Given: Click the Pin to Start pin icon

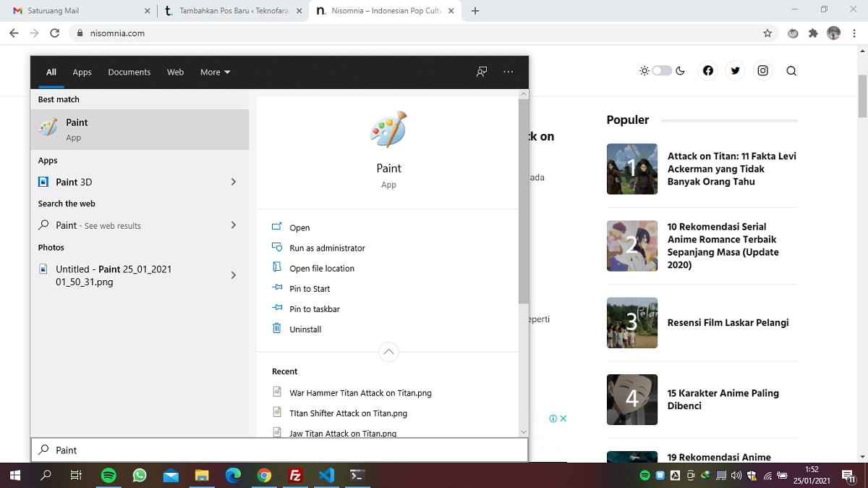Looking at the screenshot, I should coord(276,288).
